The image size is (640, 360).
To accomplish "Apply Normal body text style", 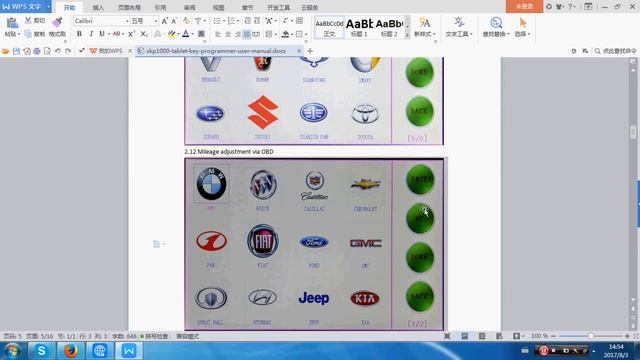I will tap(329, 28).
